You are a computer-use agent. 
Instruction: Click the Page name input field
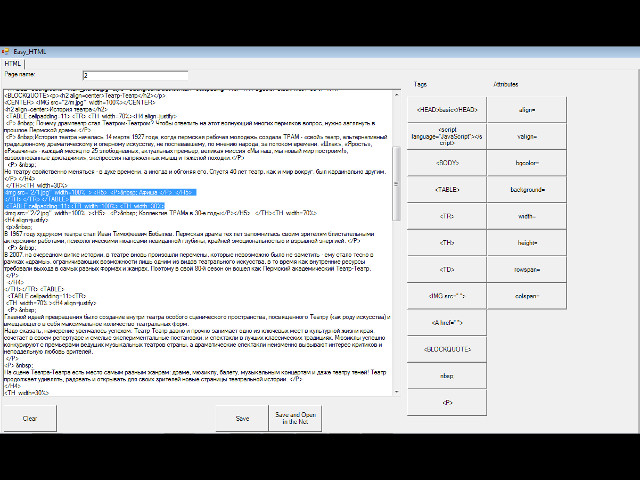[134, 75]
